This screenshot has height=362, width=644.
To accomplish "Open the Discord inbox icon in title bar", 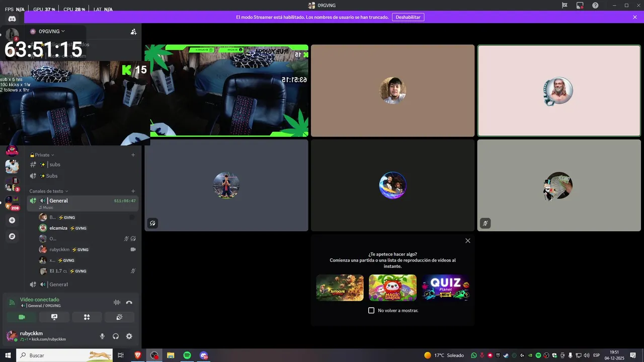I will point(580,6).
